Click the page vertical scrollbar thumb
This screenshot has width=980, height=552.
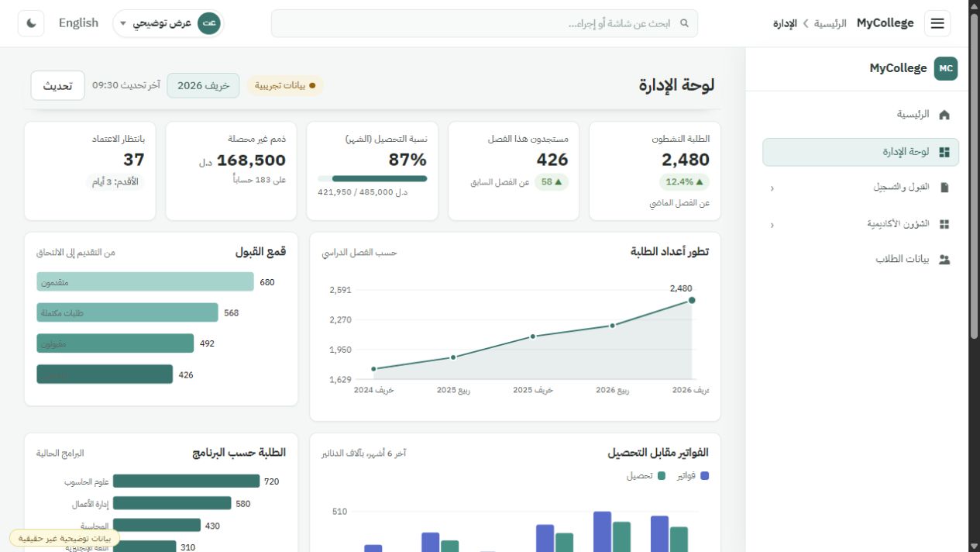coord(975,176)
